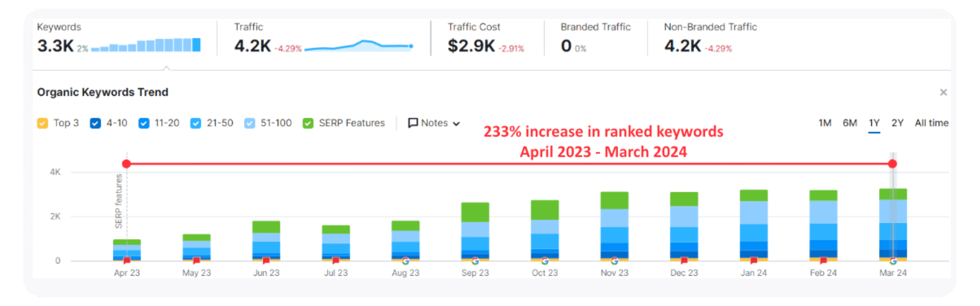Viewport: 980px width, 306px height.
Task: Select the 2Y time range
Action: point(897,123)
